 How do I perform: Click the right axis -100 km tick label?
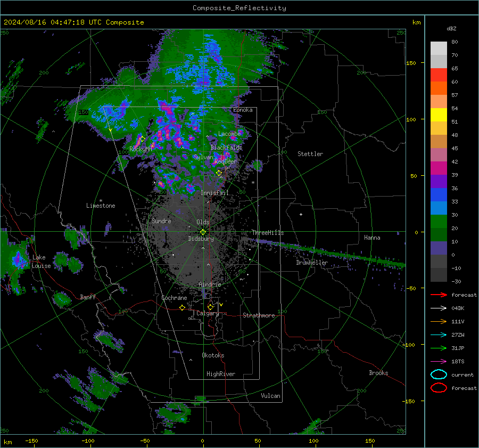pyautogui.click(x=408, y=345)
